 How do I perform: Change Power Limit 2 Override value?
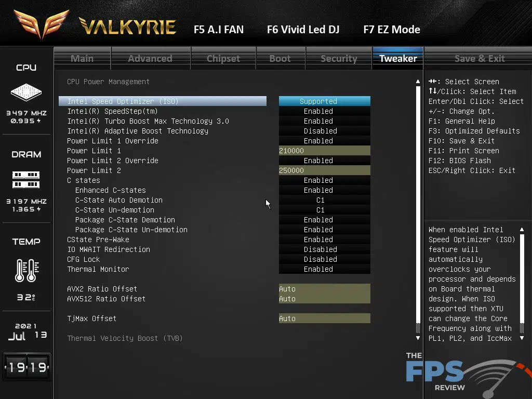[x=324, y=160]
